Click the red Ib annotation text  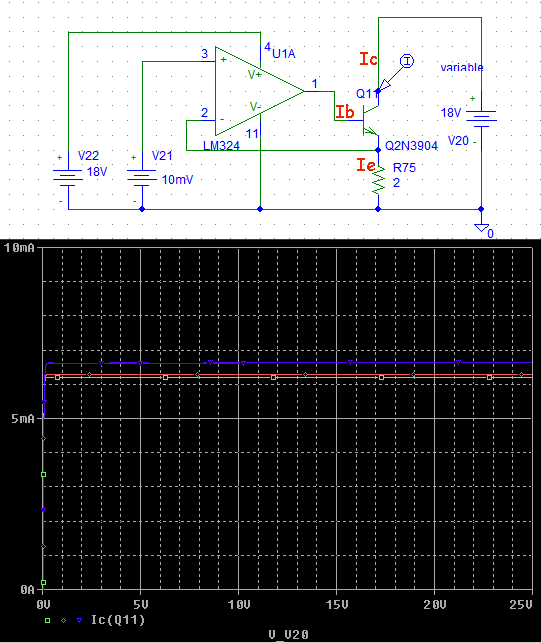(345, 112)
